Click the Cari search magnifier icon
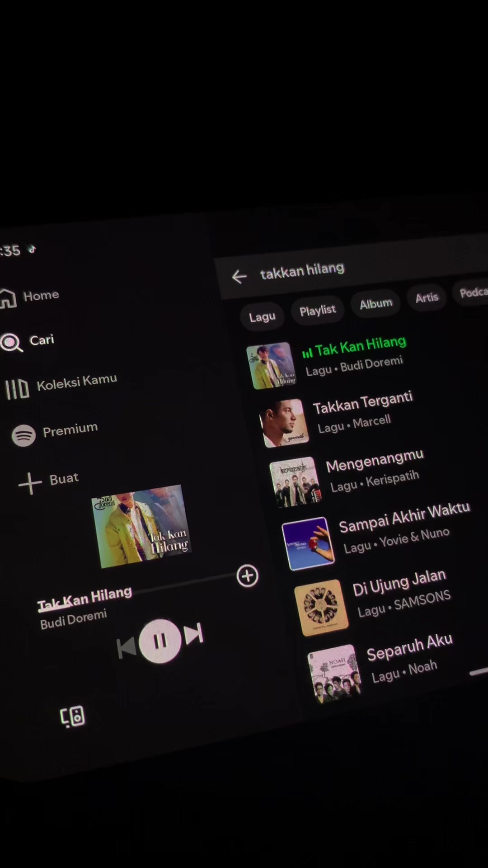The image size is (488, 868). pos(11,343)
